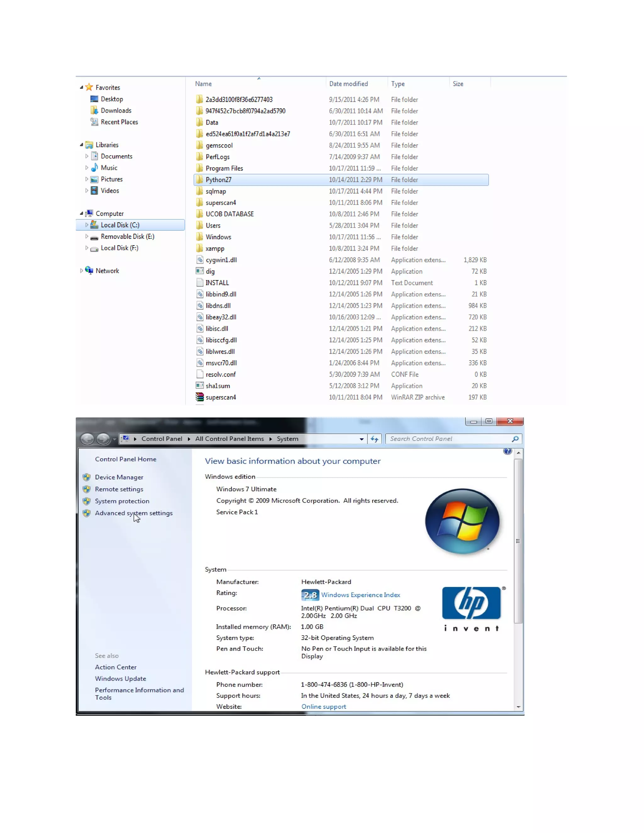The width and height of the screenshot is (644, 833).
Task: Expand the Network node
Action: click(x=81, y=270)
